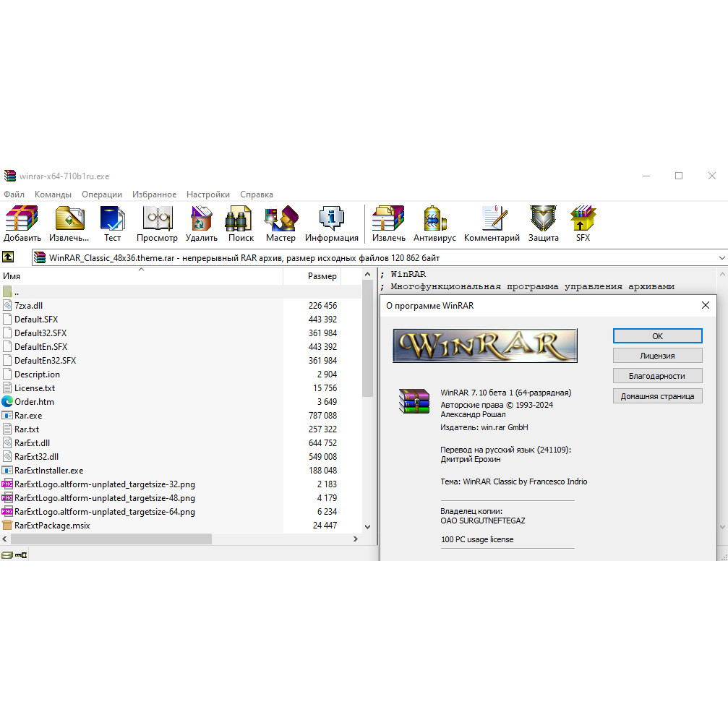Confirm the About dialog with OK

coord(657,335)
